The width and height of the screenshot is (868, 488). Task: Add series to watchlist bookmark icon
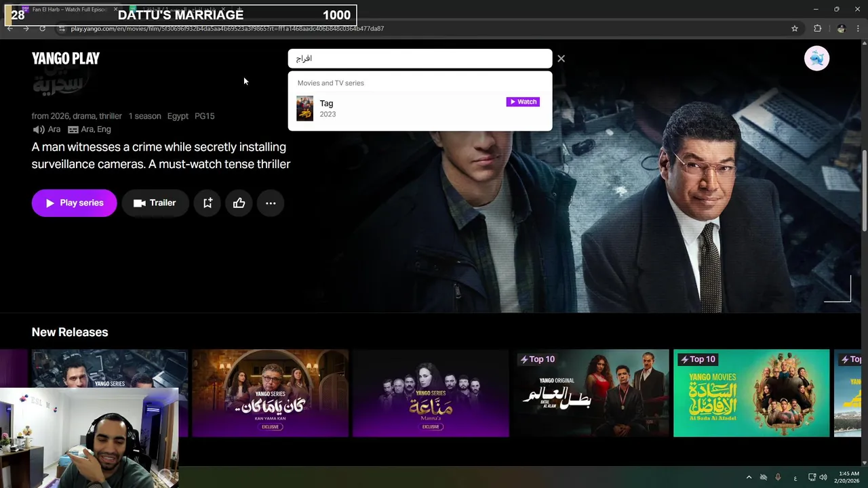pyautogui.click(x=208, y=203)
